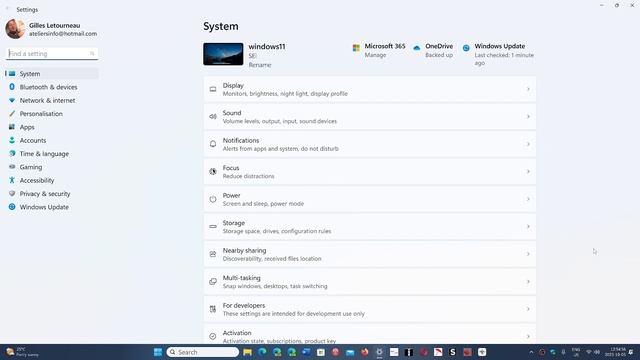640x360 pixels.
Task: Expand the Storage row chevron
Action: point(528,227)
